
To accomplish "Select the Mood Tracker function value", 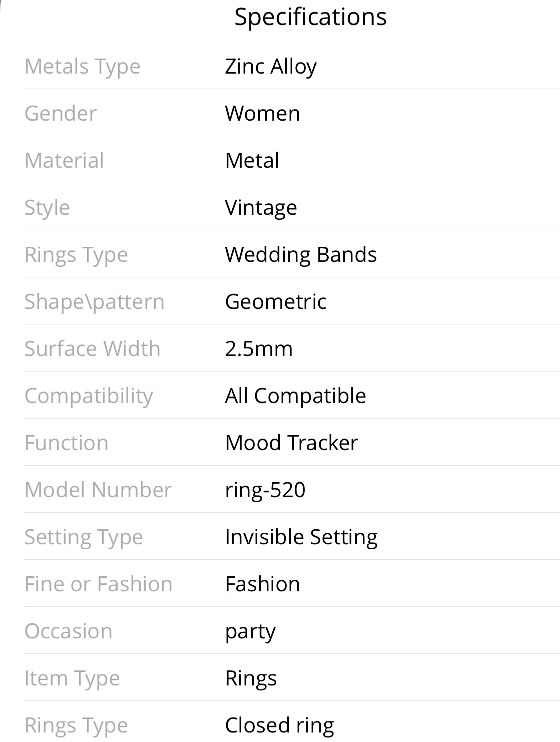I will tap(291, 443).
